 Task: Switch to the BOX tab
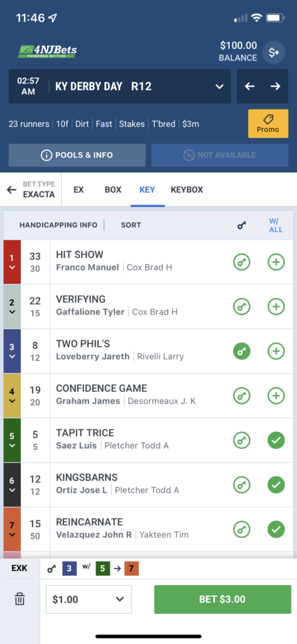[x=113, y=190]
